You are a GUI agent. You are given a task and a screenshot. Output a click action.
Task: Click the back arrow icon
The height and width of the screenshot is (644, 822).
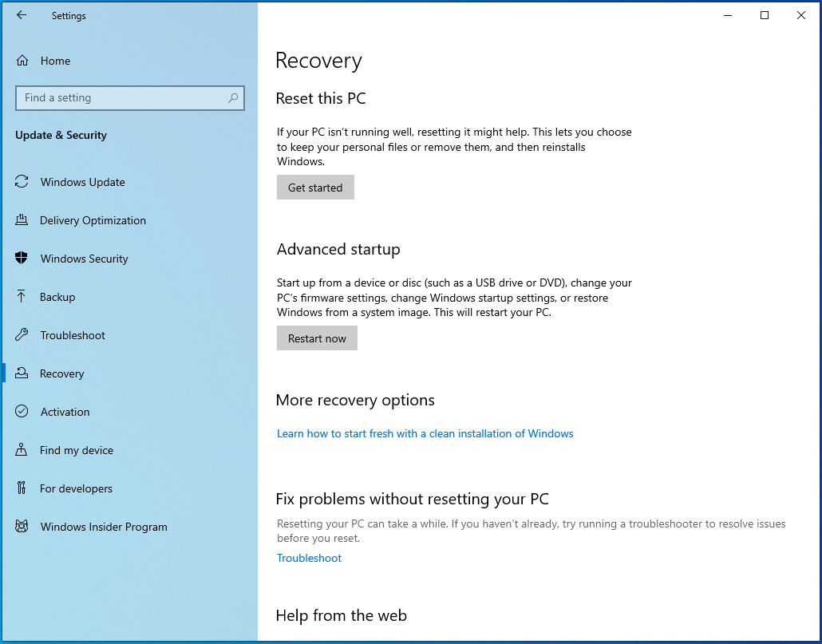click(22, 15)
